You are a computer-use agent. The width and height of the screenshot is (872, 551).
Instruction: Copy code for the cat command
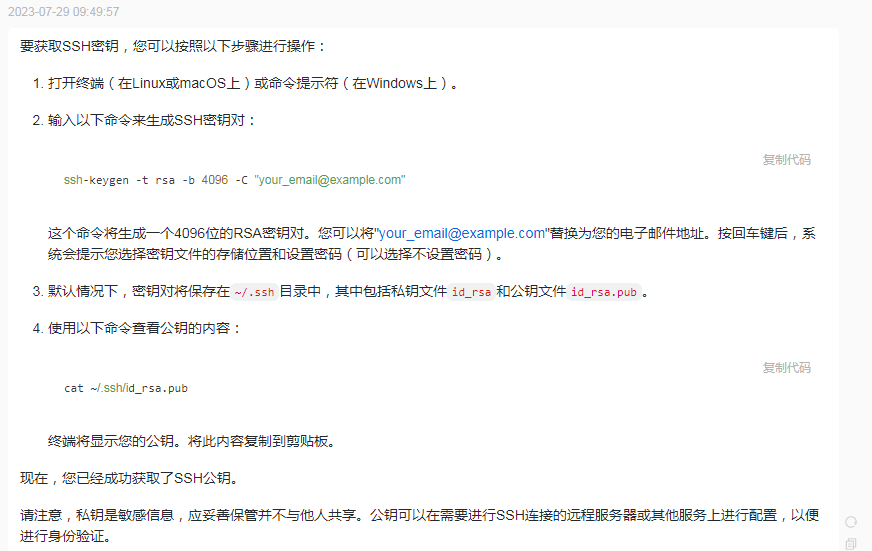(x=786, y=368)
